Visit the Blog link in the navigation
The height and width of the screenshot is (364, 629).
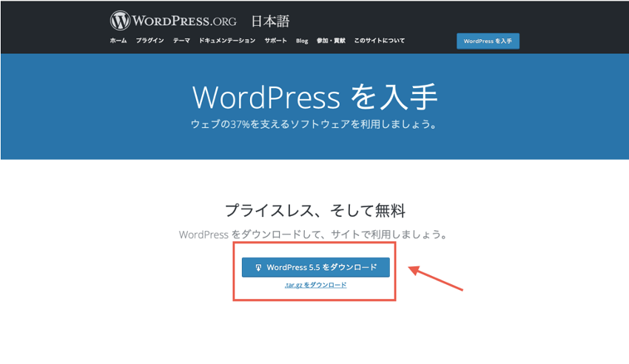[x=302, y=41]
